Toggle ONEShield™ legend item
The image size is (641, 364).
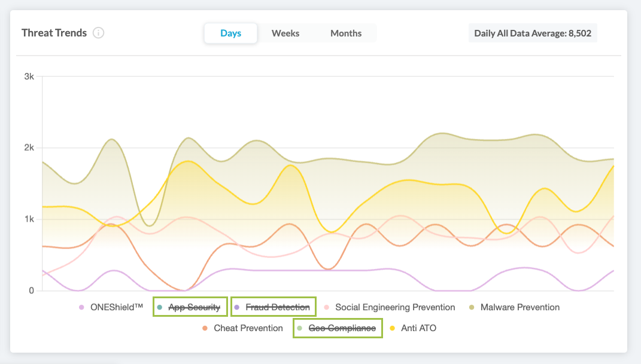pos(116,307)
